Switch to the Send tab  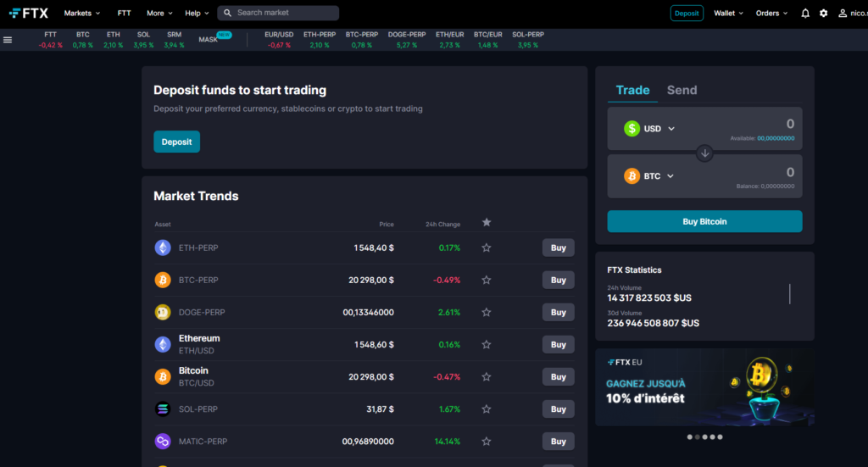click(x=682, y=90)
